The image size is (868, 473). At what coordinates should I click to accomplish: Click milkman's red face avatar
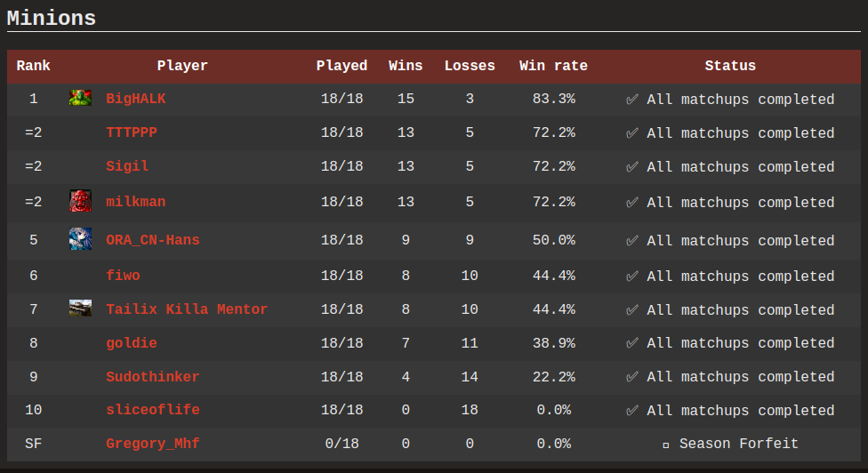80,201
